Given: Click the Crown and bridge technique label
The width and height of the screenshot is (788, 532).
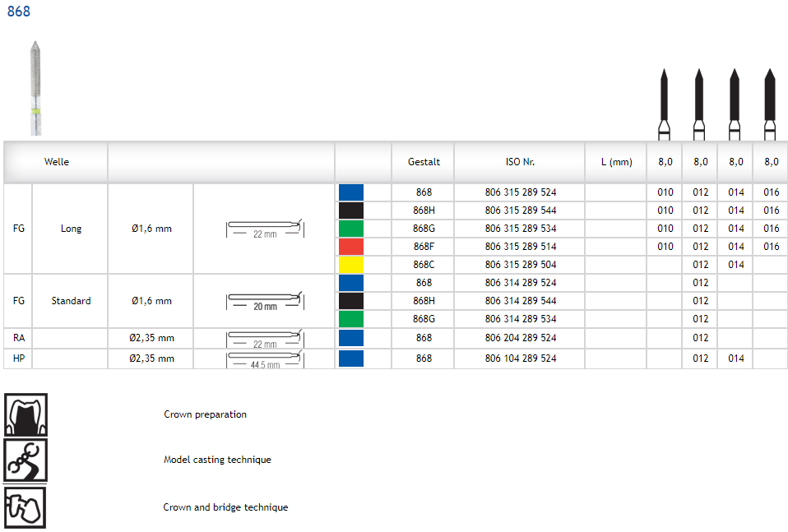Looking at the screenshot, I should pos(225,507).
